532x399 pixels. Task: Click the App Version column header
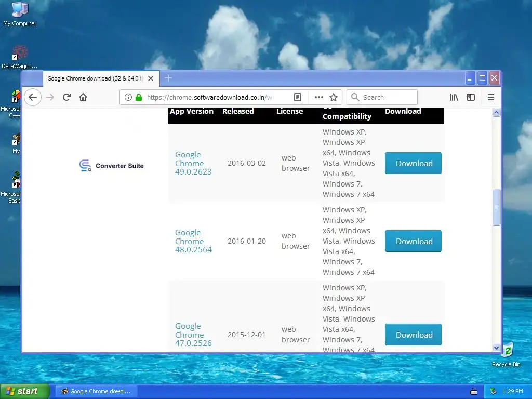coord(192,111)
